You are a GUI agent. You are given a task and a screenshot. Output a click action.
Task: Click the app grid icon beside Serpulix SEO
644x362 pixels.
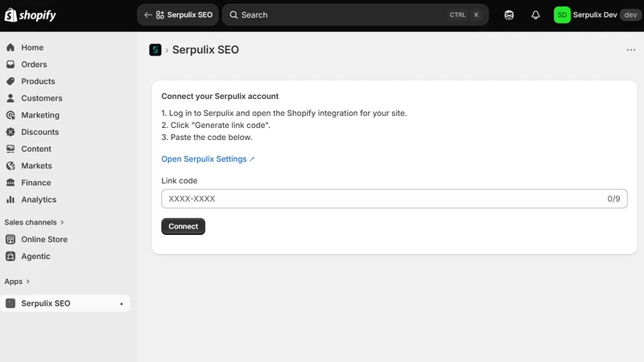(x=160, y=14)
